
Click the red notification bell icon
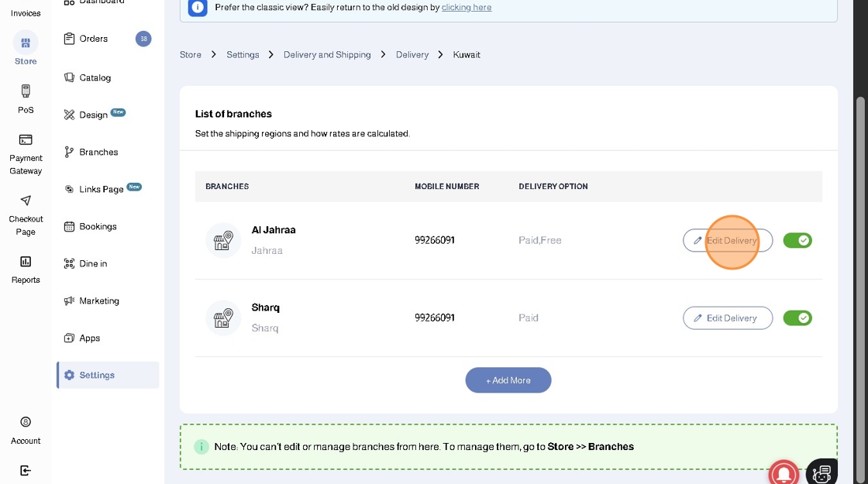tap(784, 472)
